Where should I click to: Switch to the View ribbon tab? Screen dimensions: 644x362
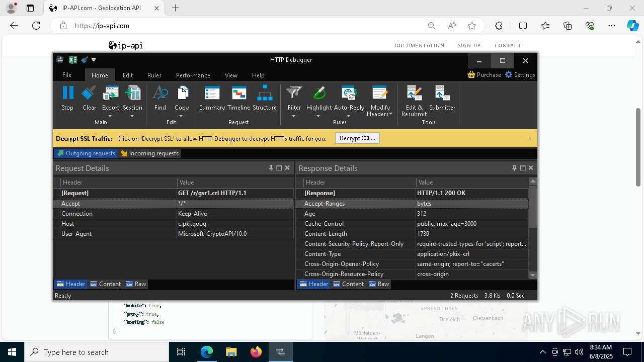click(231, 75)
